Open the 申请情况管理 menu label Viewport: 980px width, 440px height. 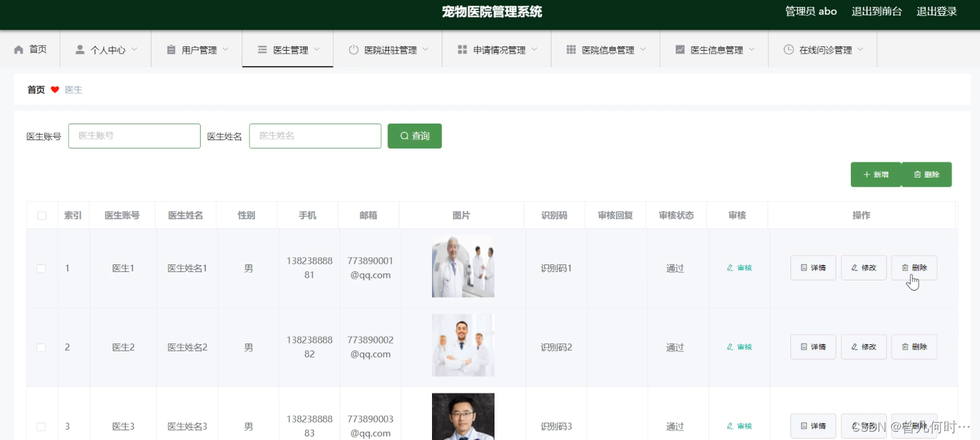[x=499, y=50]
